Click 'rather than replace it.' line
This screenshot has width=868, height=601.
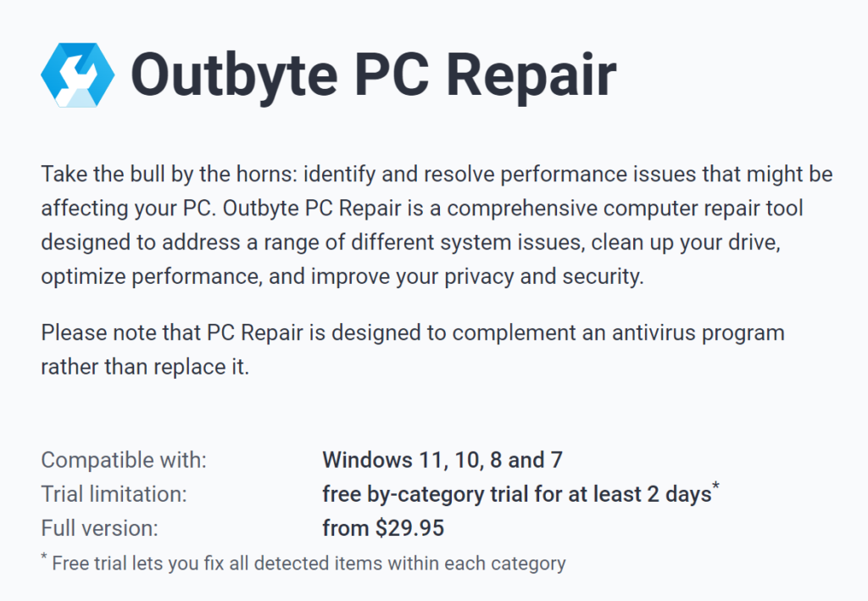click(145, 367)
